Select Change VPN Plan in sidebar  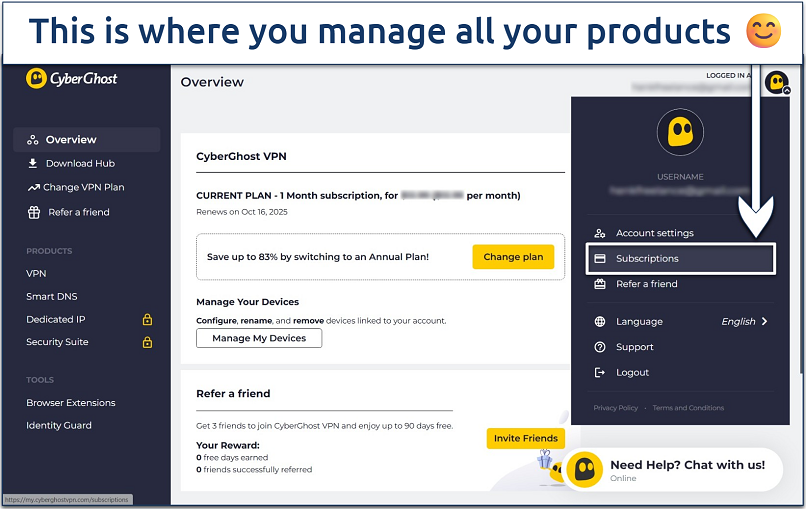(84, 188)
